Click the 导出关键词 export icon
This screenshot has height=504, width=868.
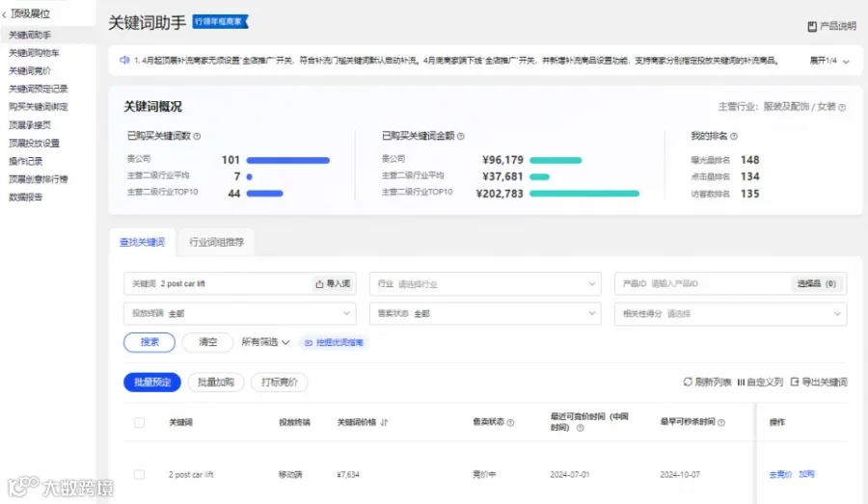pyautogui.click(x=795, y=382)
